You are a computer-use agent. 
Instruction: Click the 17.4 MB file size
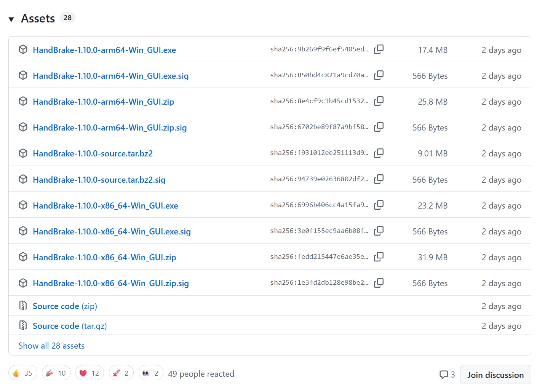click(433, 50)
